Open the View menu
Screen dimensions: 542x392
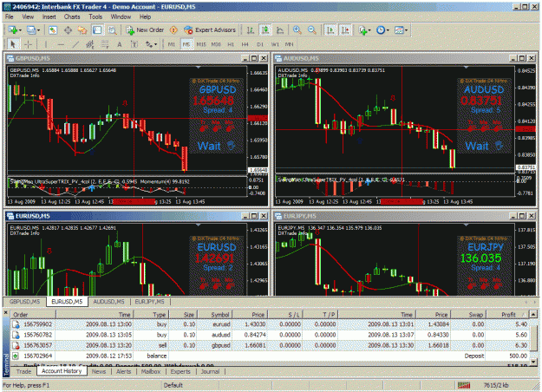tap(28, 16)
